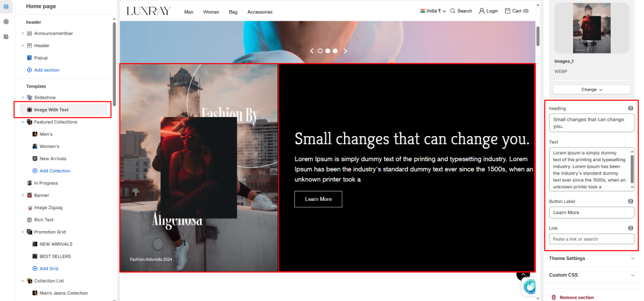Click the Learn More button in preview
Screen dimensions: 644x301
click(x=318, y=199)
